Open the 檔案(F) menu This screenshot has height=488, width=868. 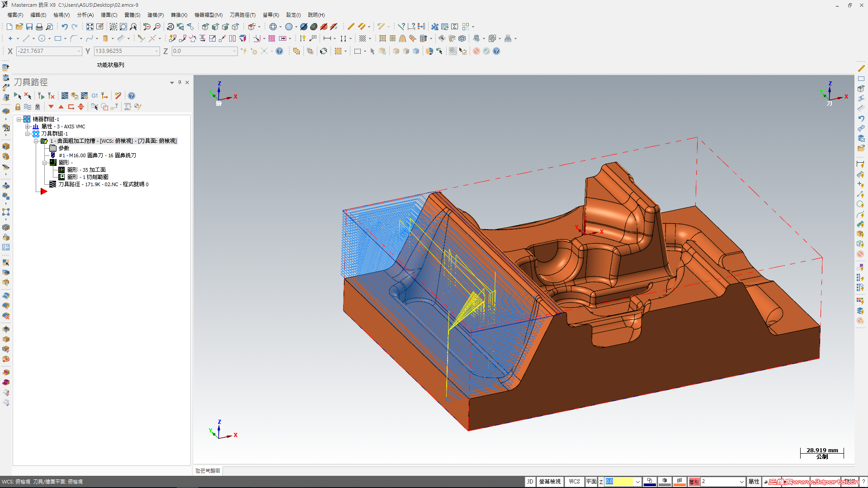click(x=15, y=15)
